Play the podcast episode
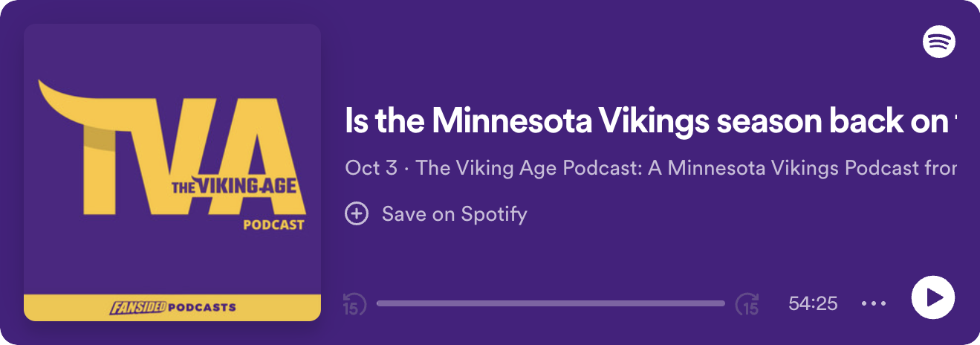 pos(932,297)
